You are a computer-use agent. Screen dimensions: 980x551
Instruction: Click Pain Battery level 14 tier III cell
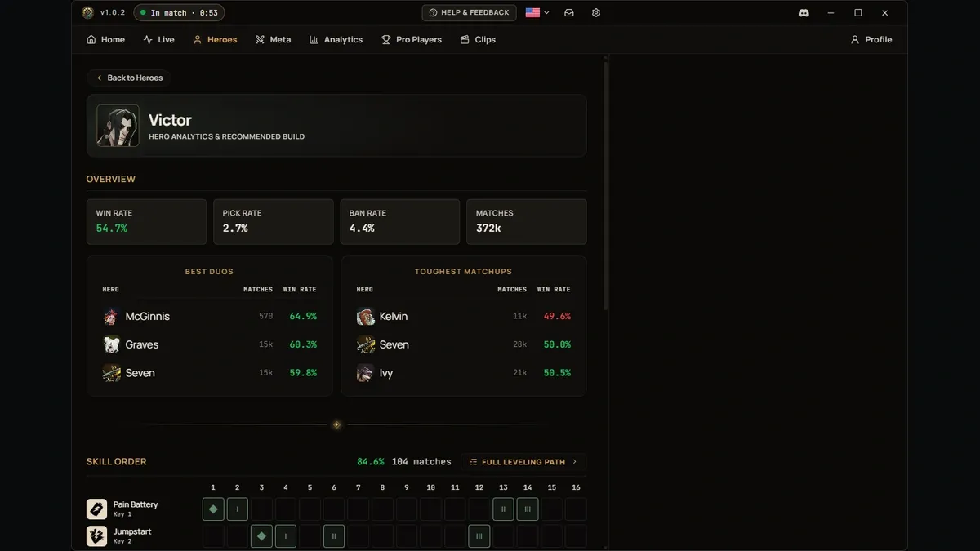click(x=528, y=509)
